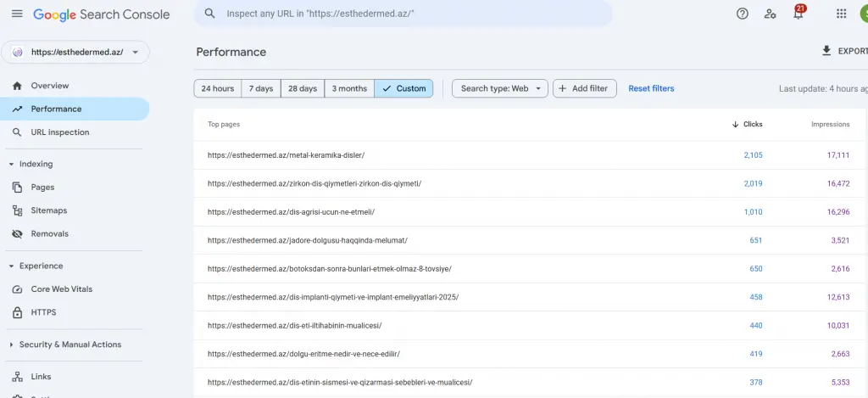
Task: Select the 3 months date range
Action: [x=349, y=88]
